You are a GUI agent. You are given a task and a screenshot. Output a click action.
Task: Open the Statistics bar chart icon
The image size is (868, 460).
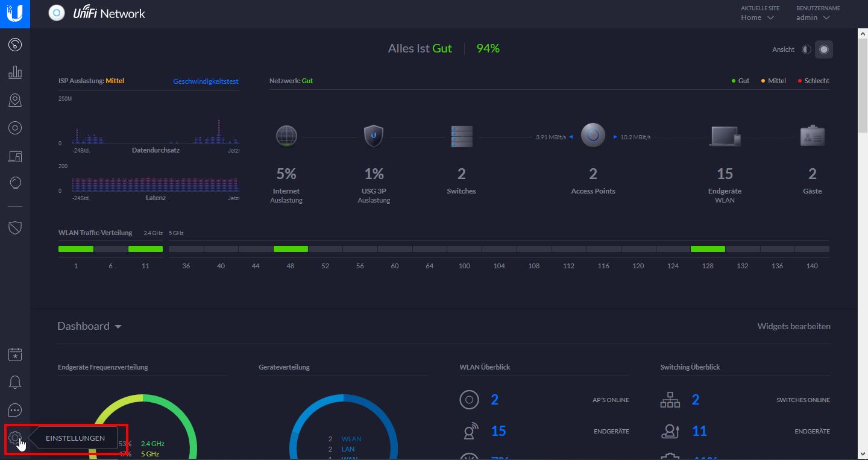pos(15,72)
